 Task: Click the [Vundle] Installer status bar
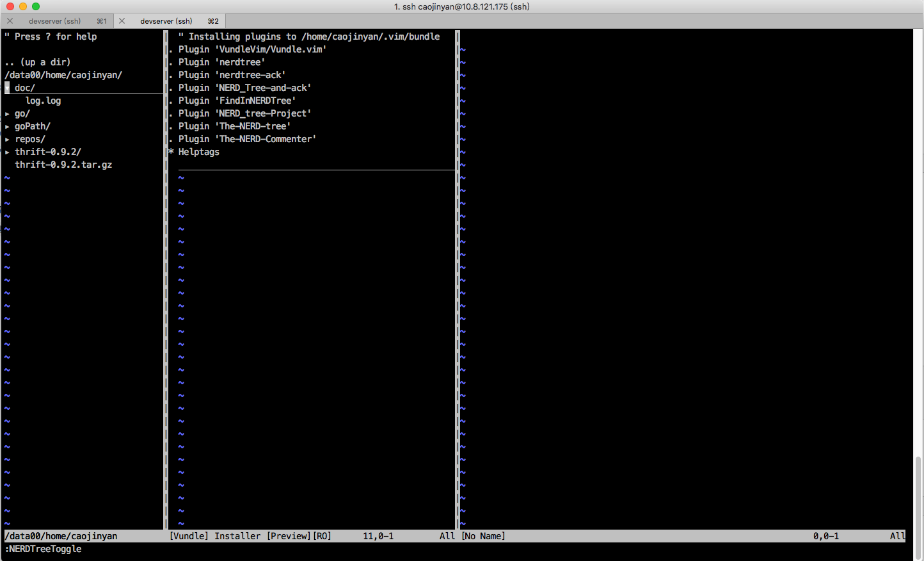coord(312,536)
